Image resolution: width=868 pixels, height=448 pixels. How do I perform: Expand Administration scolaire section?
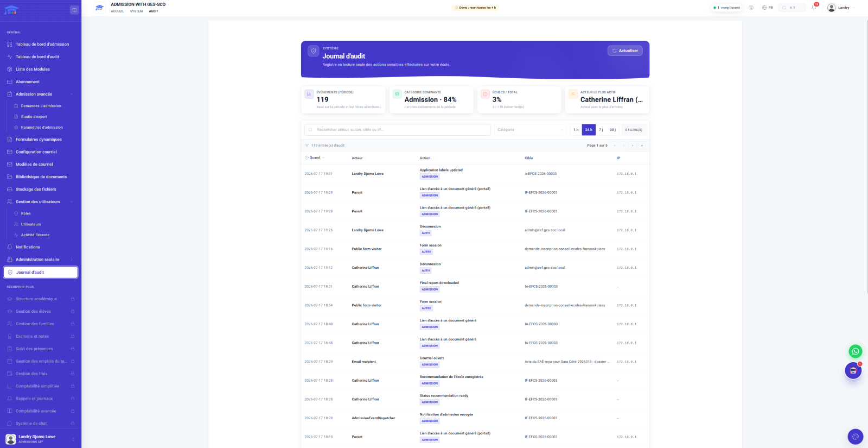pos(41,260)
